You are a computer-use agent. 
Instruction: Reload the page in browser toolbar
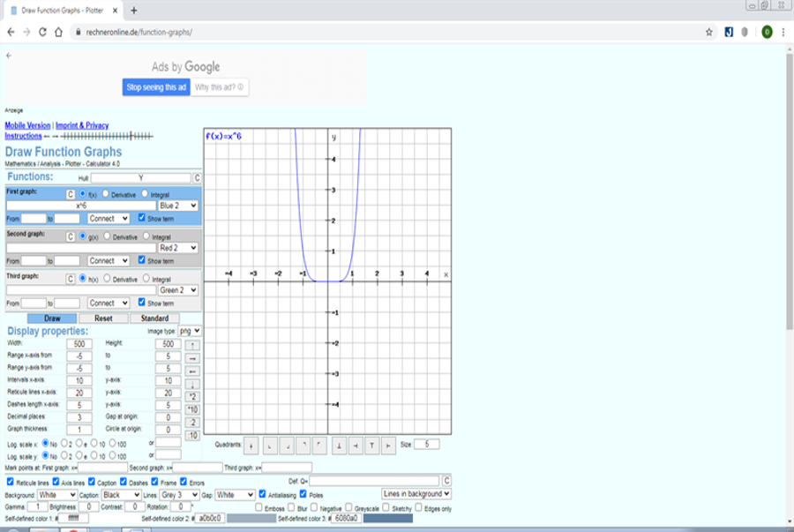[42, 32]
